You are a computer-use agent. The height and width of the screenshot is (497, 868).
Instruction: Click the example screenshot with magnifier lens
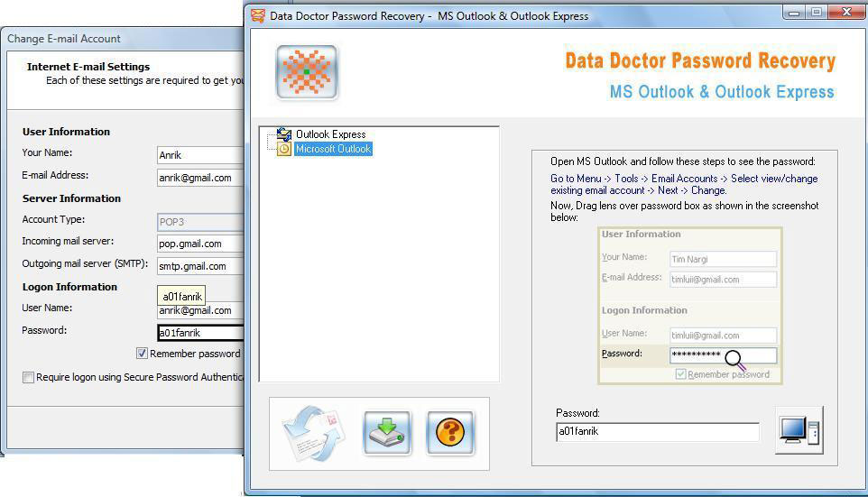(689, 306)
